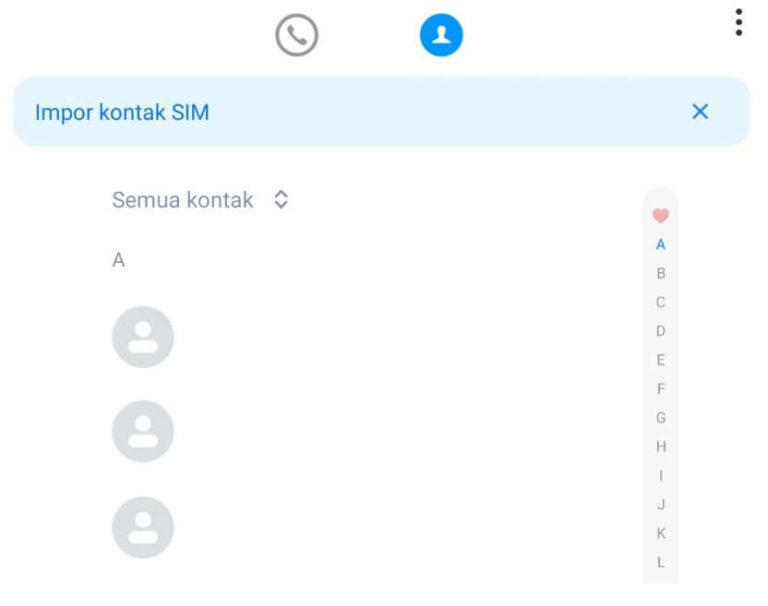Select letter A in the alphabet index
Screen dimensions: 768x606
point(661,244)
